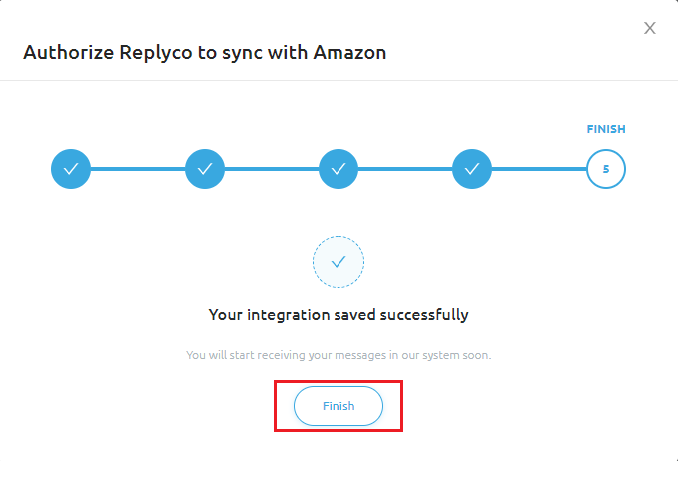Click the number 5 inside last step
The height and width of the screenshot is (479, 678).
[x=606, y=169]
